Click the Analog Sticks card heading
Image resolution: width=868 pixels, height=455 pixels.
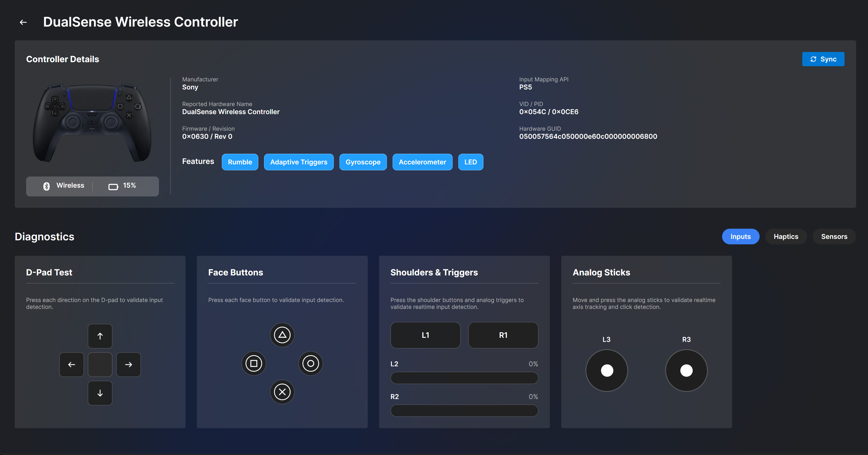[601, 272]
